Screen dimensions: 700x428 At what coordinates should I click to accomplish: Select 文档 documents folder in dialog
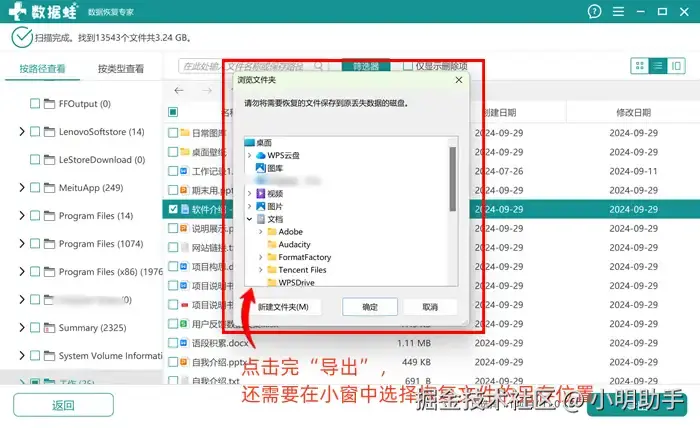(270, 219)
